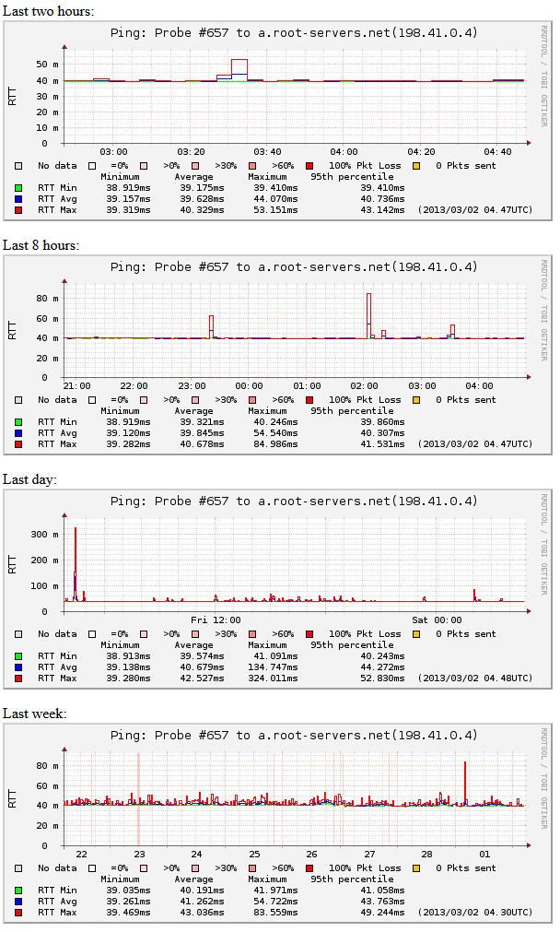The width and height of the screenshot is (560, 932).
Task: Click the 'Last day:' heading
Action: [x=30, y=479]
